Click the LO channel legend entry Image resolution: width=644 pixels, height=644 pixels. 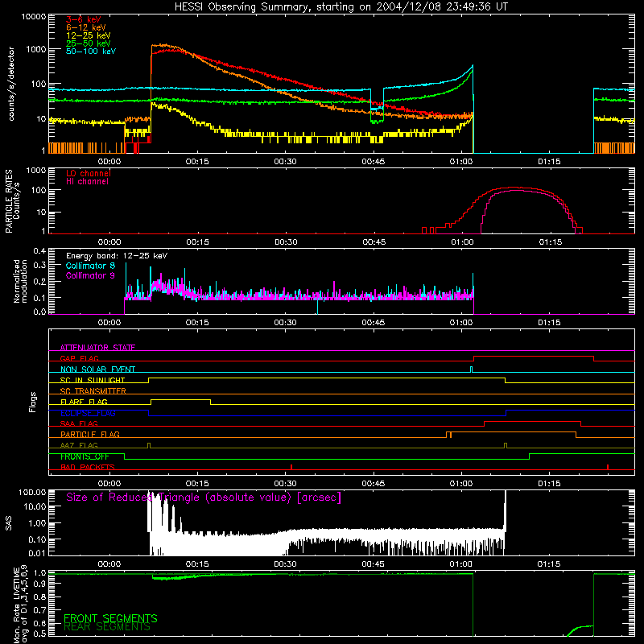(89, 173)
